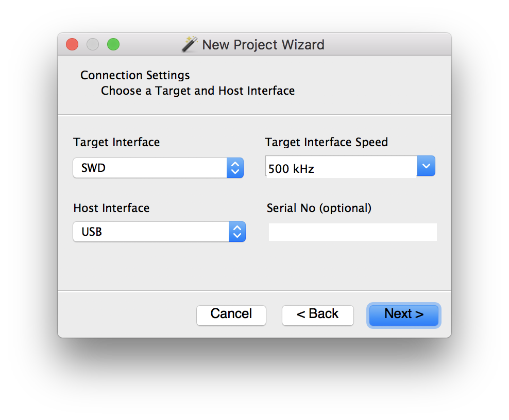
Task: Click the Choose a Target and Host Interface subtitle
Action: point(198,91)
